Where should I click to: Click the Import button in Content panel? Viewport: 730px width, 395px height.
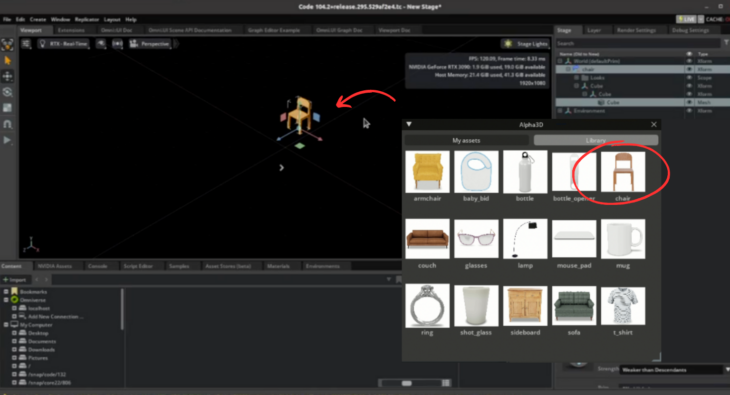pos(15,279)
